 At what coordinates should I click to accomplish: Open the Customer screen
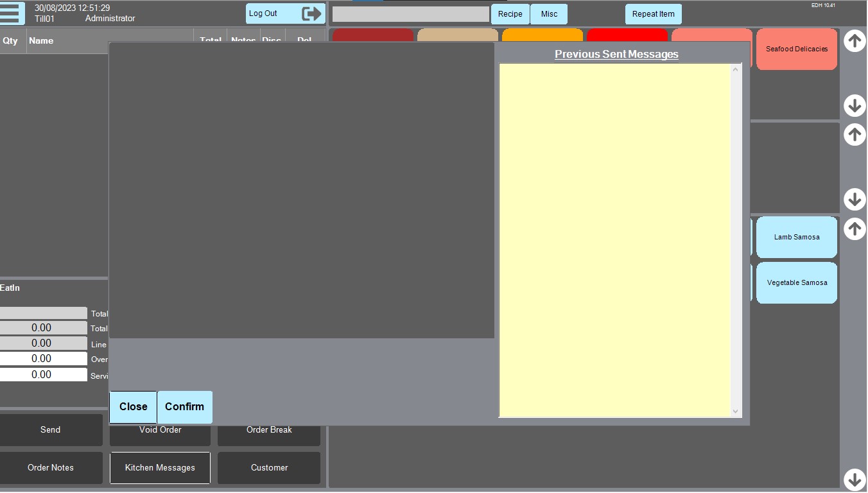[269, 468]
